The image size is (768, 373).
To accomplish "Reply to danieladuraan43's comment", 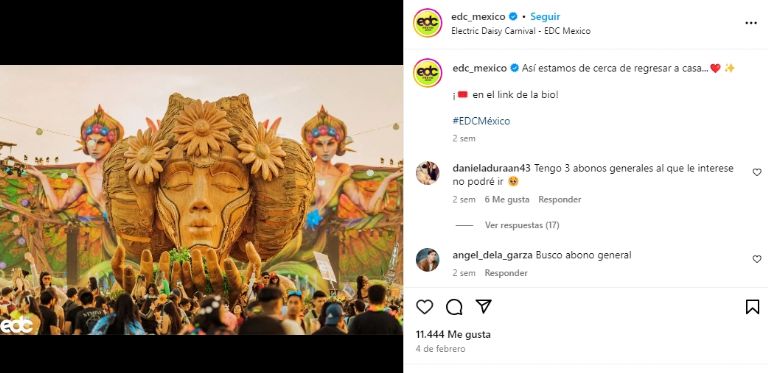I will [x=560, y=200].
